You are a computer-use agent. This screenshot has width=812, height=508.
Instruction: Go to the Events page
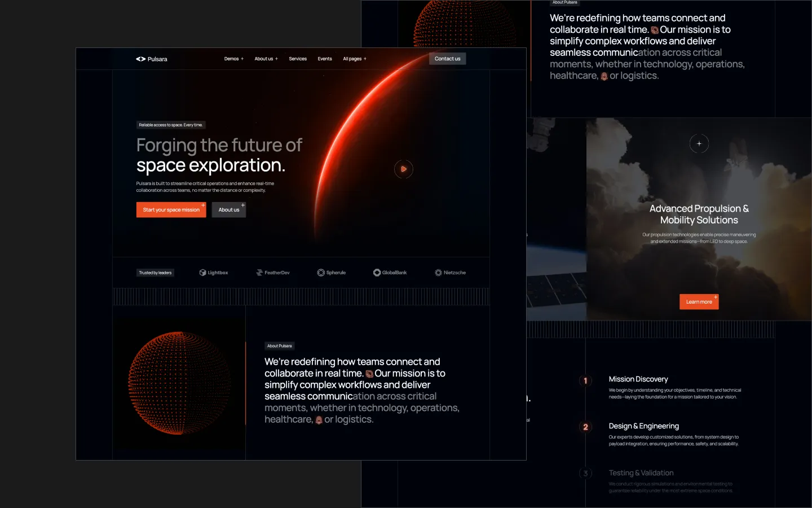point(325,59)
